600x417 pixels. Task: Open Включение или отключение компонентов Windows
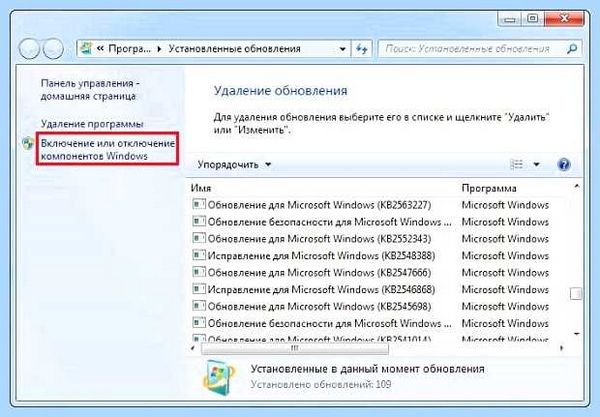108,150
